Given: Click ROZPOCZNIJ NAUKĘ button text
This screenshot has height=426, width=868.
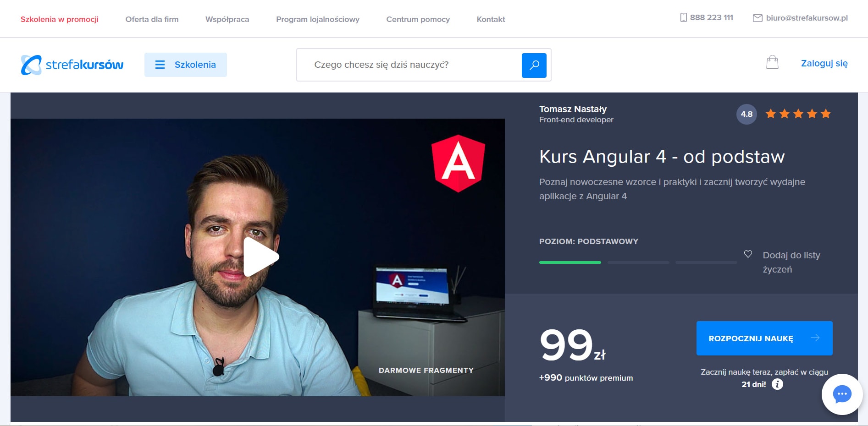Looking at the screenshot, I should [751, 339].
